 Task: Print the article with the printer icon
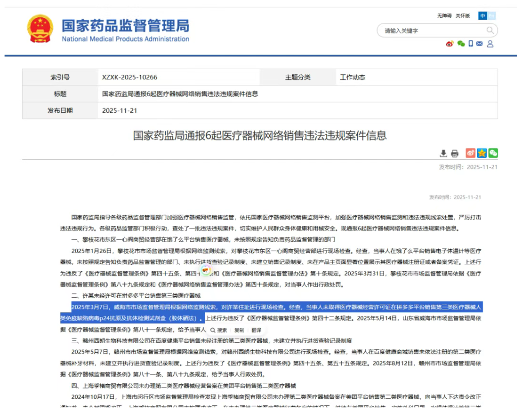pyautogui.click(x=454, y=153)
